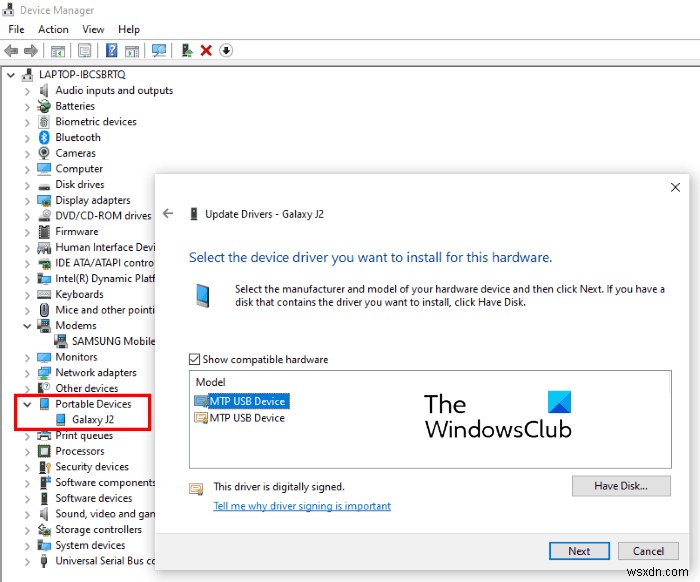
Task: Open the Properties toolbar icon
Action: (x=84, y=50)
